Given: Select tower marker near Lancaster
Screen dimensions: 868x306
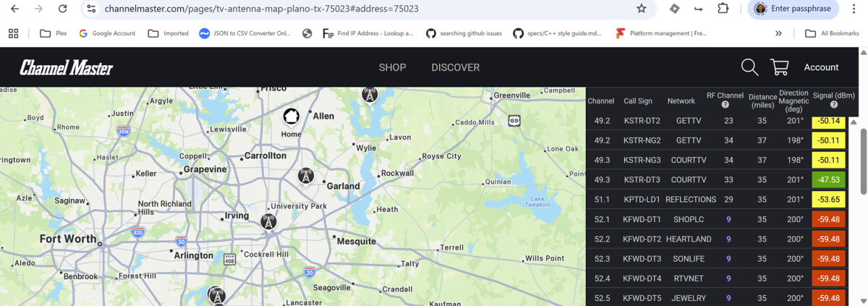Looking at the screenshot, I should coord(216,295).
